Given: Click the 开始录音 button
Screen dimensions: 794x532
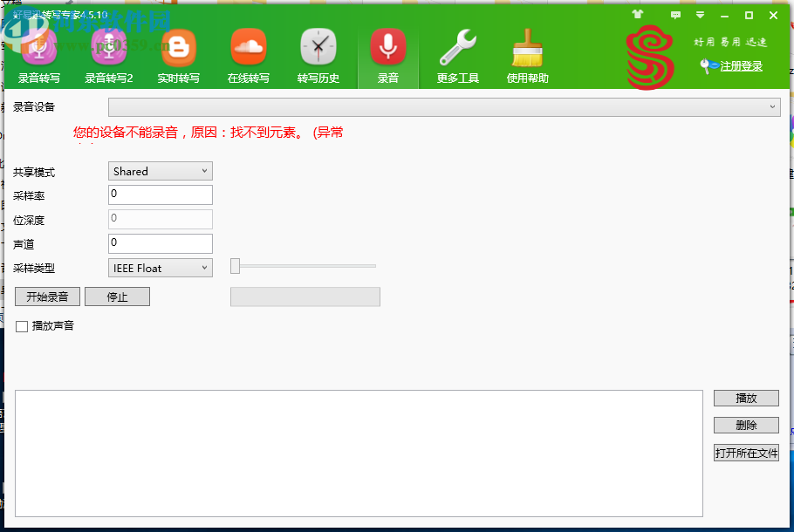Looking at the screenshot, I should [x=48, y=297].
